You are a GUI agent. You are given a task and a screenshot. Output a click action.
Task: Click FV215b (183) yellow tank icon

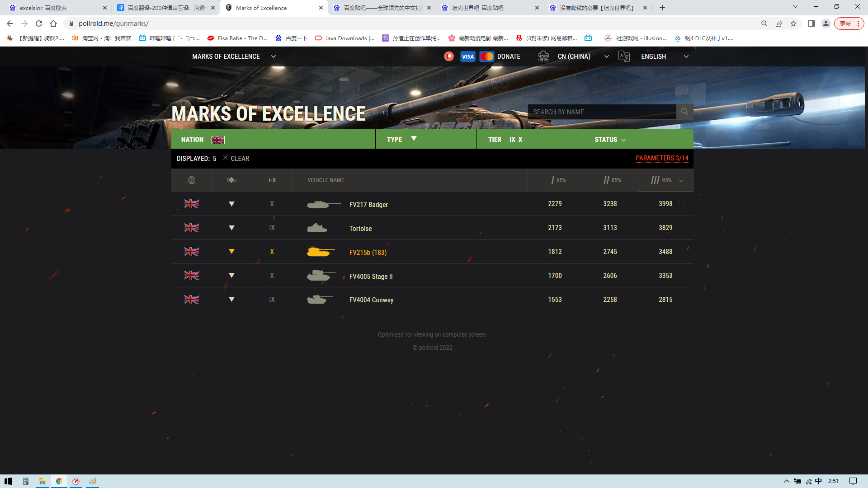pos(321,251)
